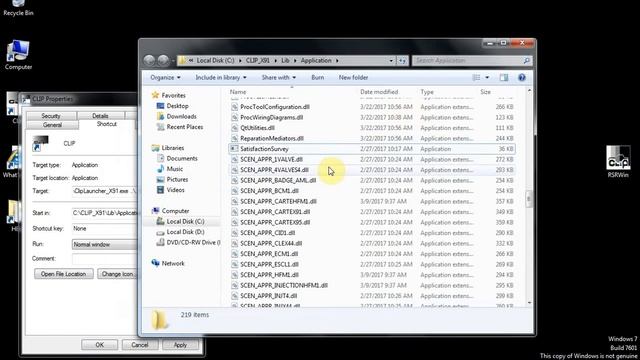Click the Local Disk (C:) breadcrumb
Image resolution: width=640 pixels, height=360 pixels.
pyautogui.click(x=216, y=60)
